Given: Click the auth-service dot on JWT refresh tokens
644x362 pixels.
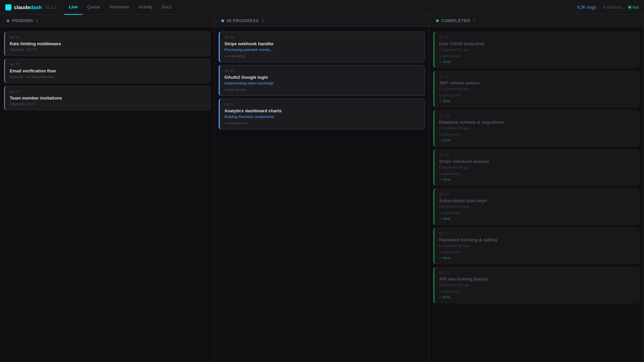Looking at the screenshot, I should 440,95.
